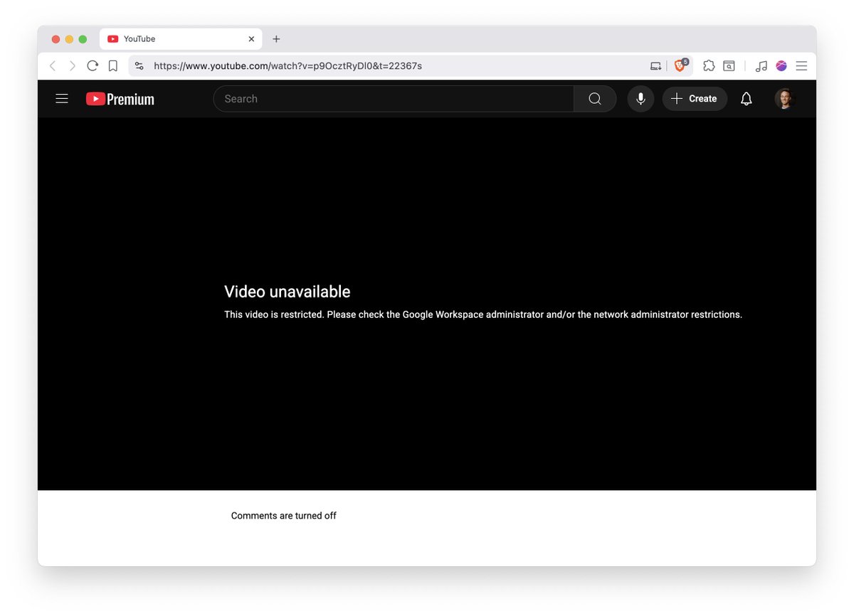Click the video restricted message text
Viewport: 854px width, 616px height.
pyautogui.click(x=483, y=314)
